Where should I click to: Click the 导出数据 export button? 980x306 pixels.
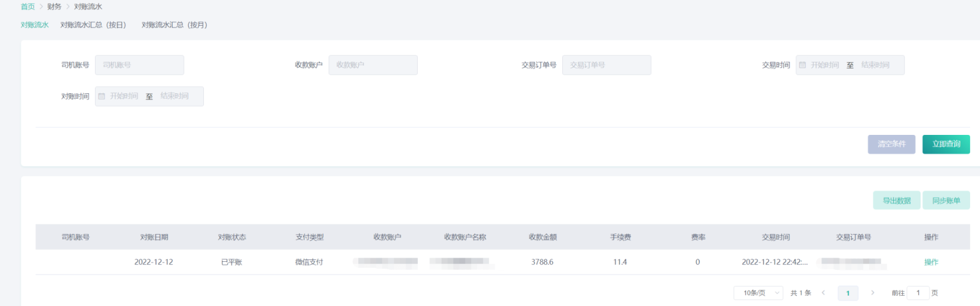coord(896,201)
